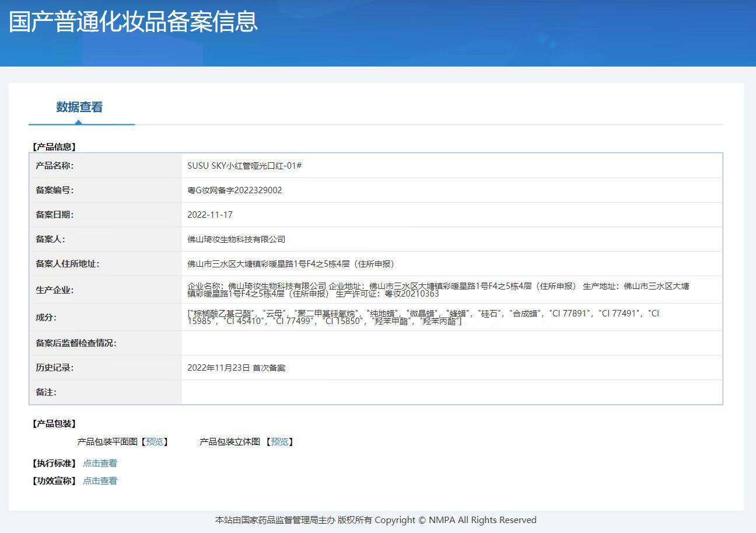Select the ingredients list starting with 棕榈酸乙基己酯
Image resolution: width=756 pixels, height=533 pixels.
pos(423,318)
